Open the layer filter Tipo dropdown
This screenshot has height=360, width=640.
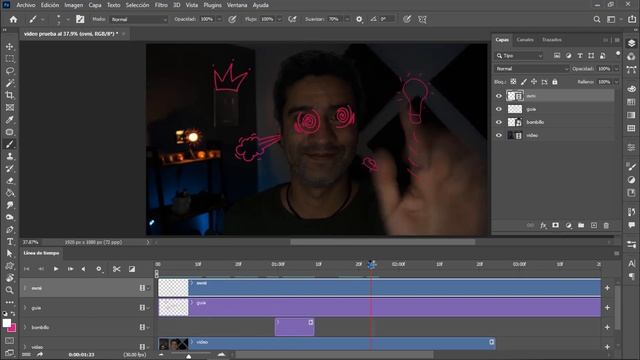coord(519,56)
